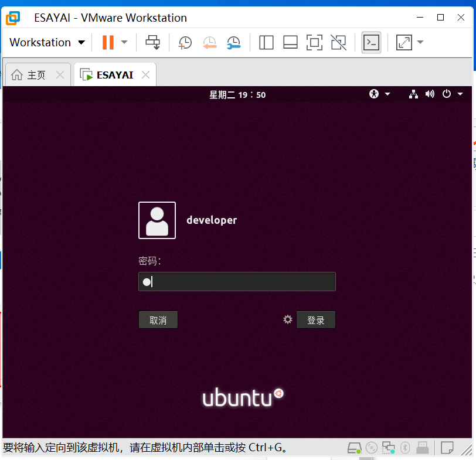Click the 登录 login button
476x460 pixels.
316,320
